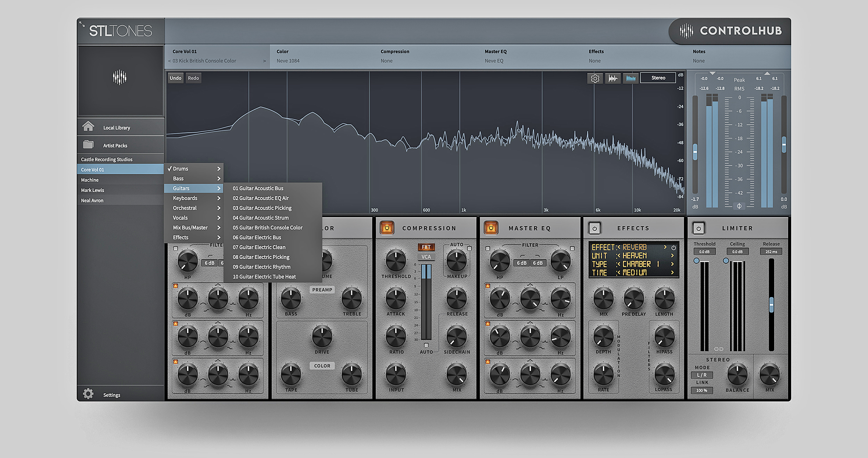This screenshot has width=868, height=458.
Task: Expand the Drums submenu arrow
Action: pyautogui.click(x=219, y=169)
